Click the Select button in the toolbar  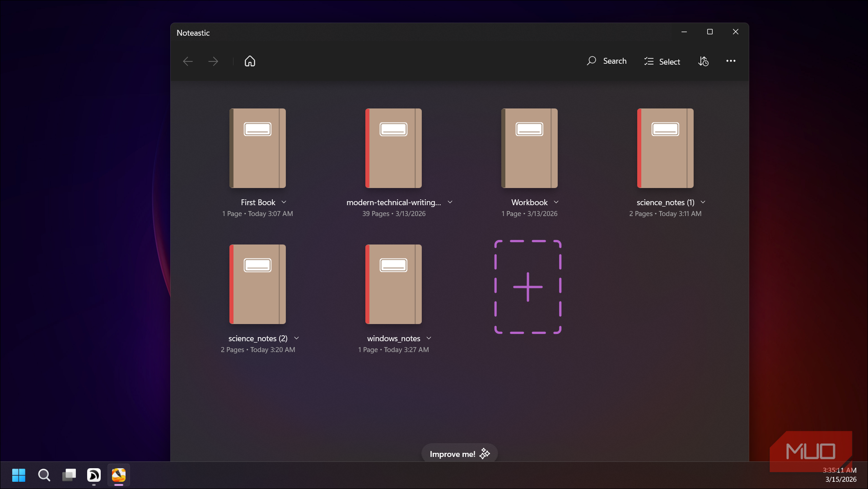click(662, 61)
